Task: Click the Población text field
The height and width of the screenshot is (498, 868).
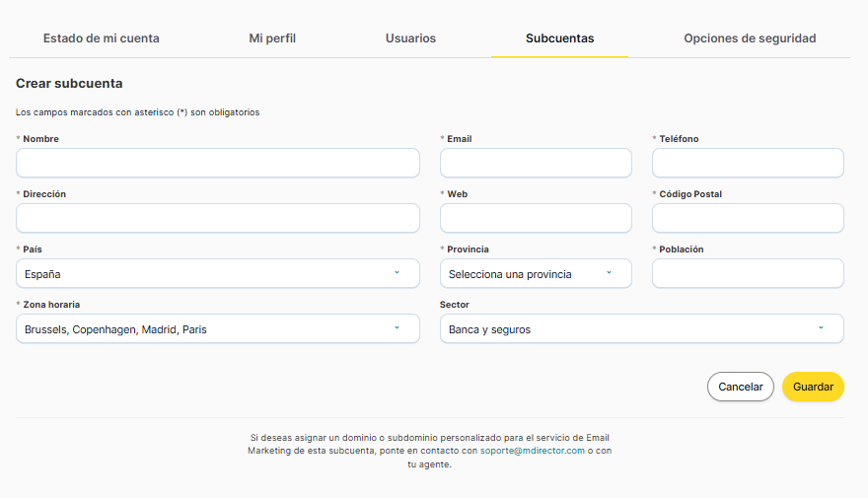Action: (748, 273)
